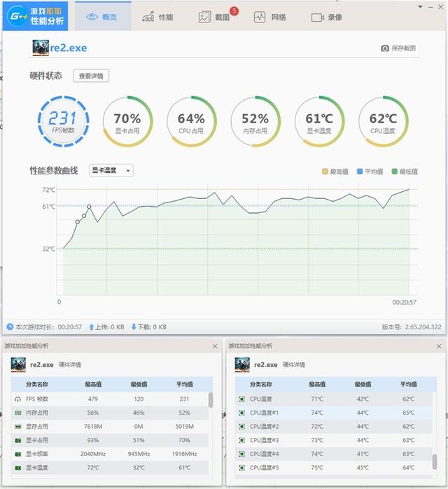
Task: Click the top circle marker on the curve
Action: [x=89, y=207]
